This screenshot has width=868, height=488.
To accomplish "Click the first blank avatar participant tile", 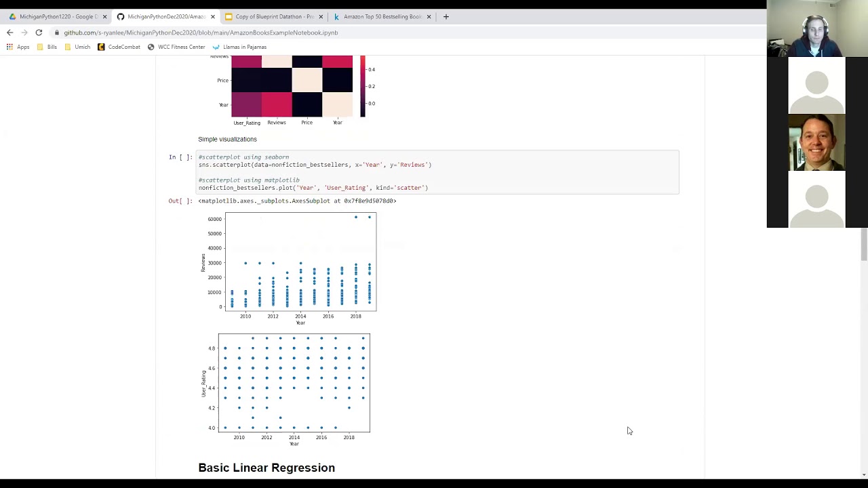I will coord(816,85).
